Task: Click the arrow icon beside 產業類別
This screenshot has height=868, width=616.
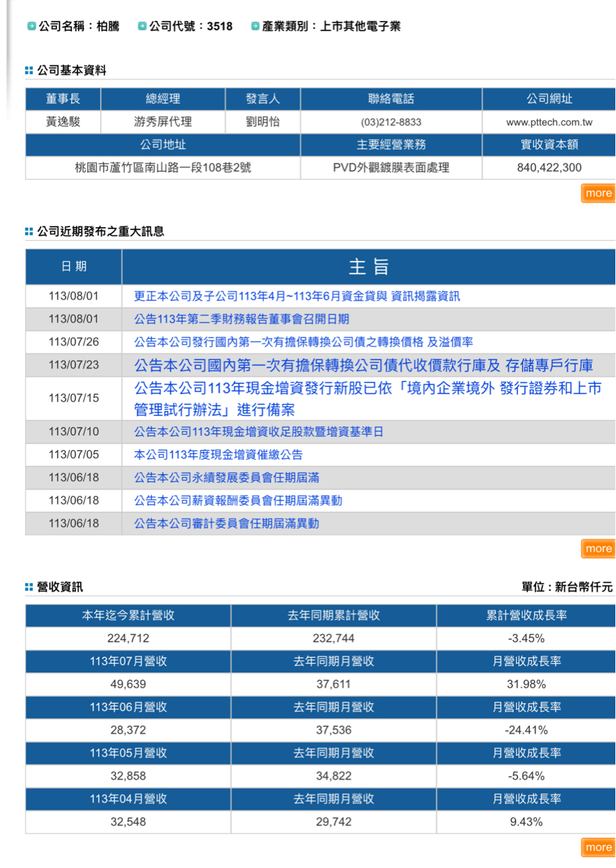Action: point(255,26)
